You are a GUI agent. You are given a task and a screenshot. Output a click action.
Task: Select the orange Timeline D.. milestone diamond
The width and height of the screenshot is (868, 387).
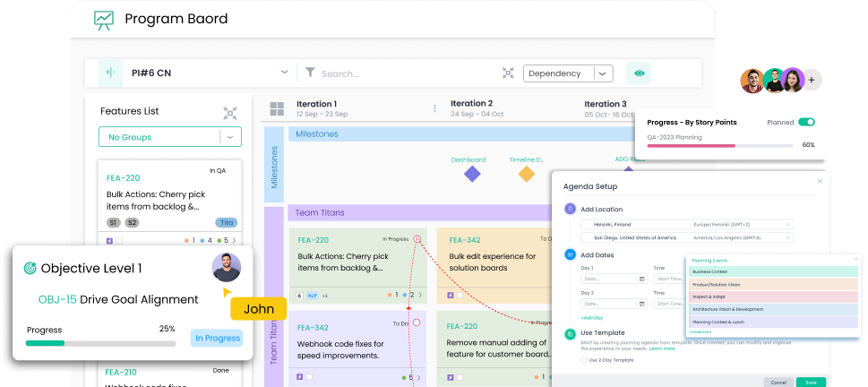(527, 175)
